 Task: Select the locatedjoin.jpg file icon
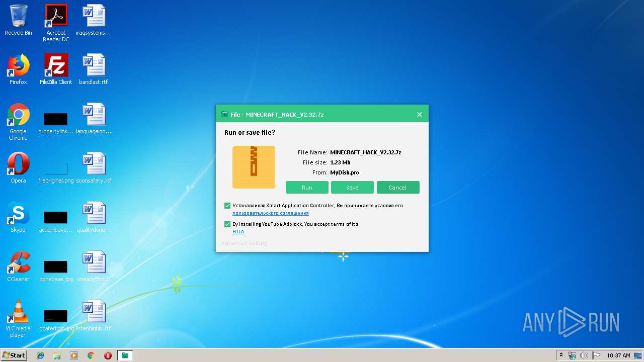(56, 320)
